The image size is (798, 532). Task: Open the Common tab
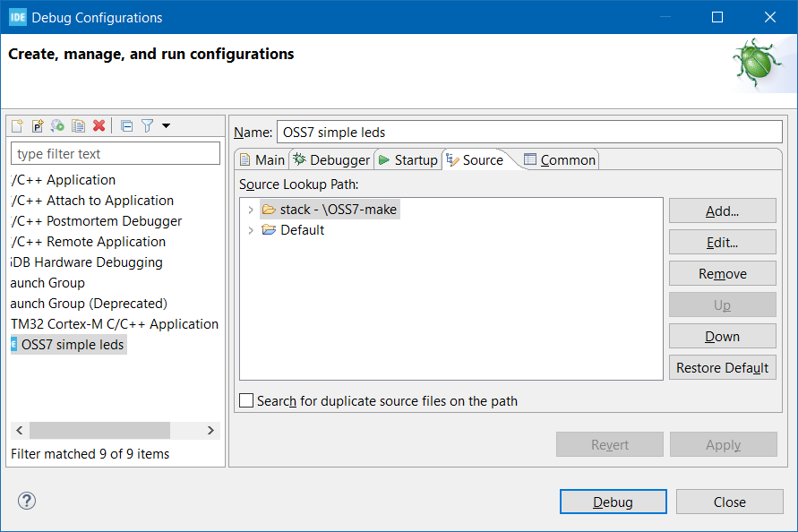pos(560,160)
